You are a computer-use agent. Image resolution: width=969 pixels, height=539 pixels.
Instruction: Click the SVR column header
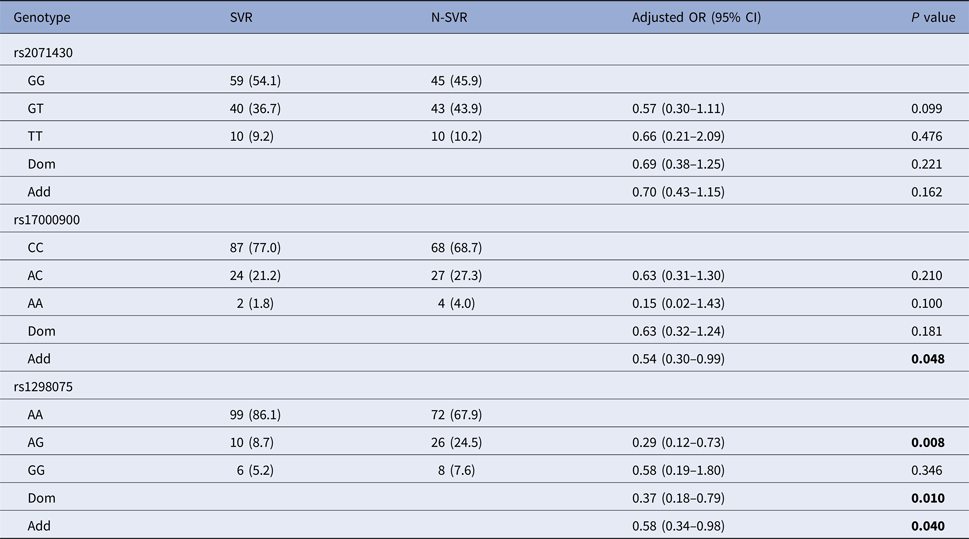(x=243, y=18)
